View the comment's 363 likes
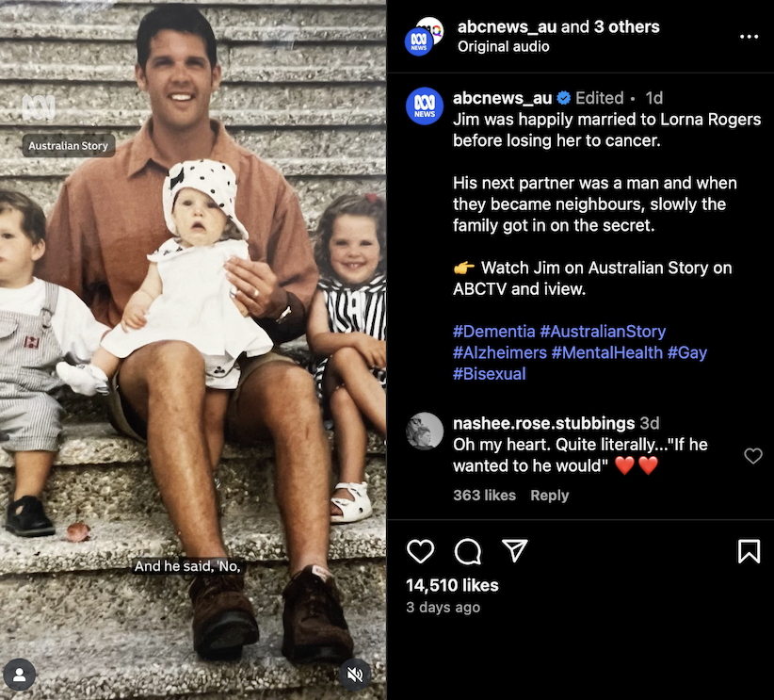Image resolution: width=774 pixels, height=700 pixels. point(484,495)
